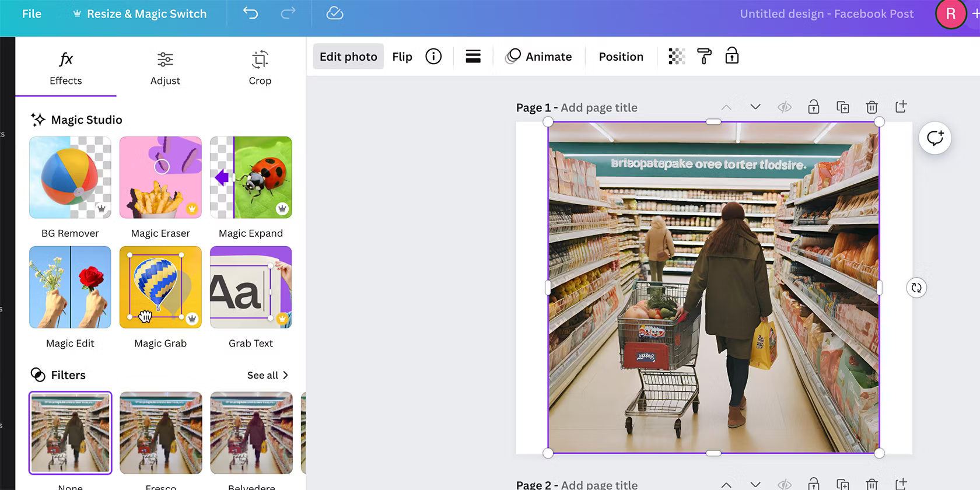
Task: Click the Page 1 down chevron
Action: click(755, 107)
